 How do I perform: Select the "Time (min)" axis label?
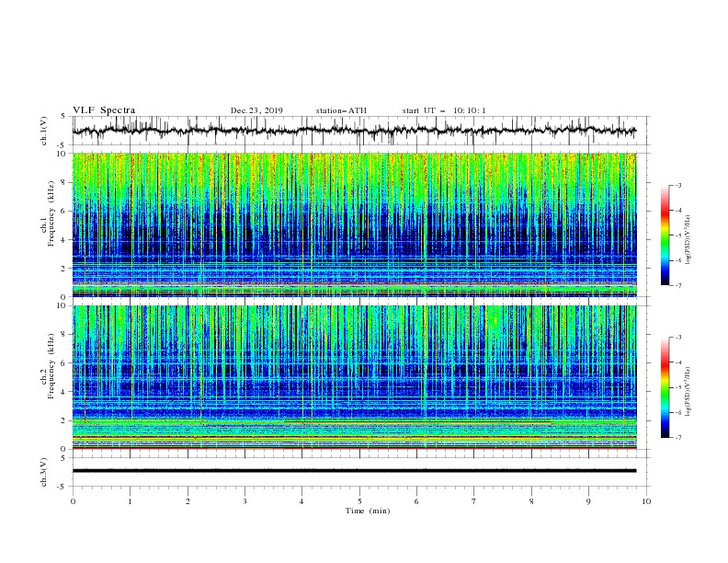point(368,511)
